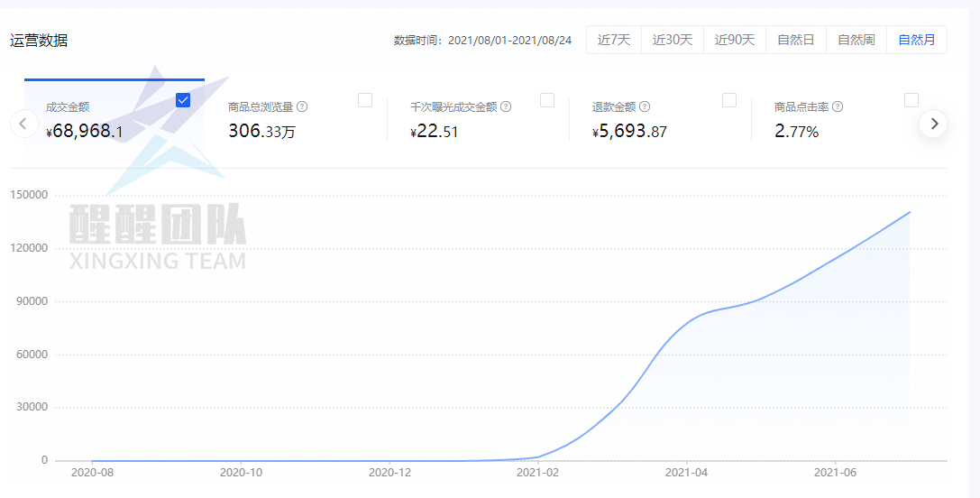Click the 60000 y-axis label
Viewport: 980px width, 498px height.
click(32, 355)
